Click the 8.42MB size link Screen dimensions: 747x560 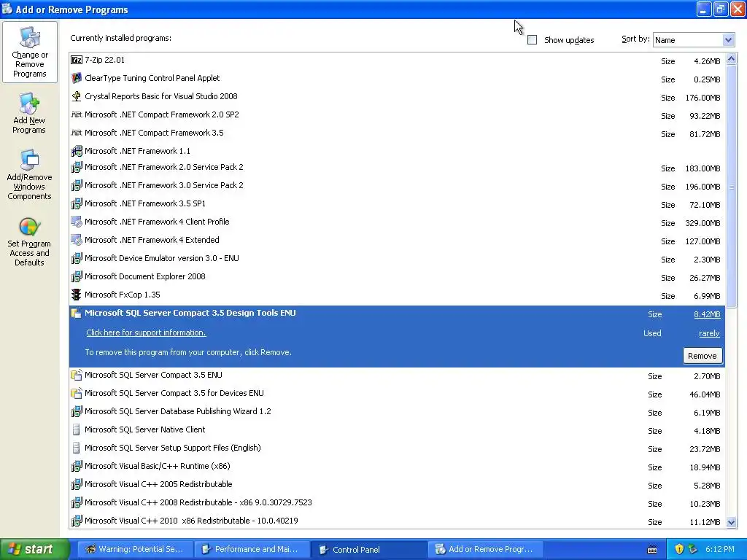coord(707,314)
